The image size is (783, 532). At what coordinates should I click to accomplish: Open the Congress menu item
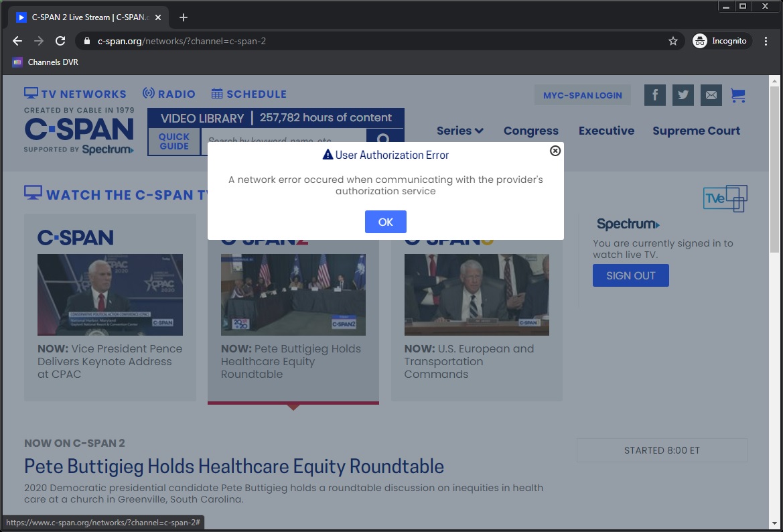click(x=530, y=131)
